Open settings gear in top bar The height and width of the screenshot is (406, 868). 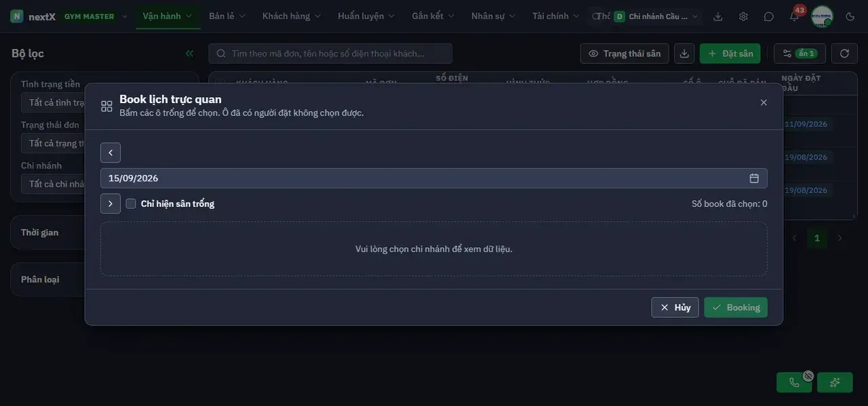click(x=743, y=16)
